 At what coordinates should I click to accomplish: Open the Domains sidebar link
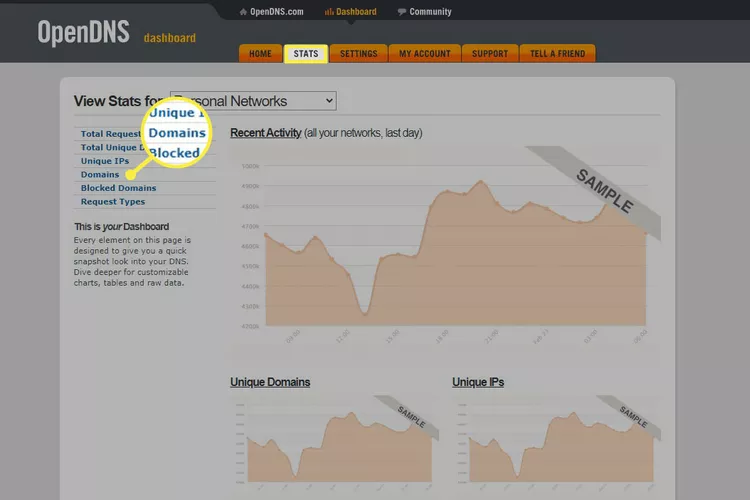tap(99, 175)
